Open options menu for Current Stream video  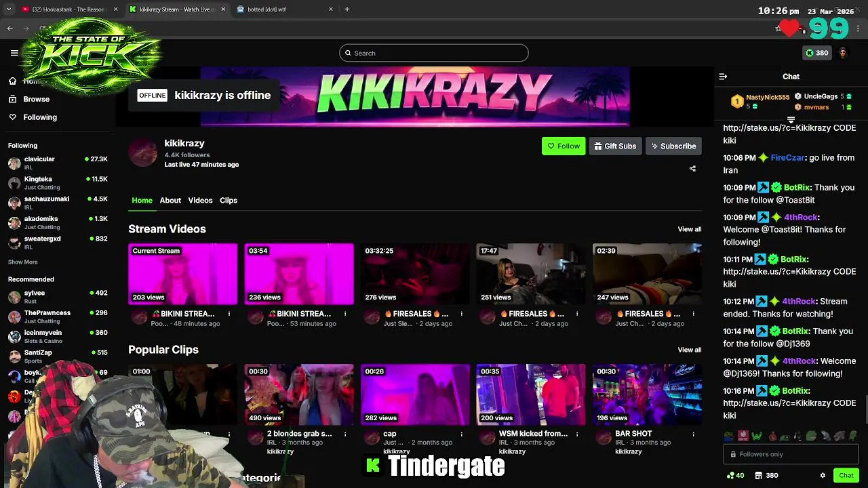tap(229, 314)
